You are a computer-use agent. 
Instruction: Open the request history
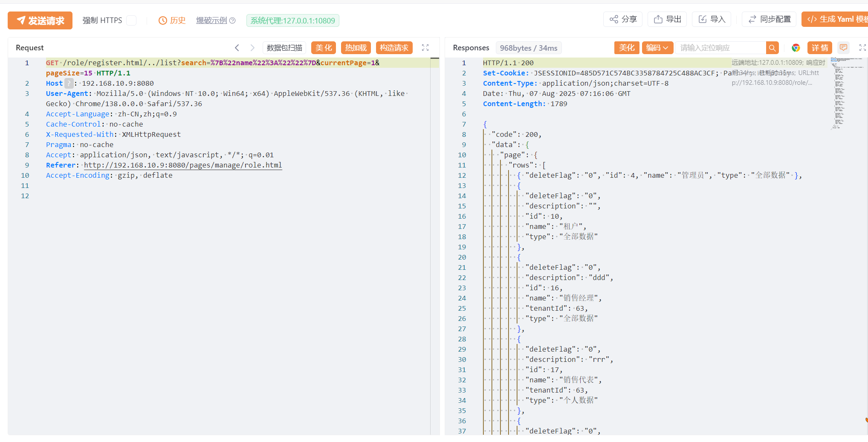[172, 20]
